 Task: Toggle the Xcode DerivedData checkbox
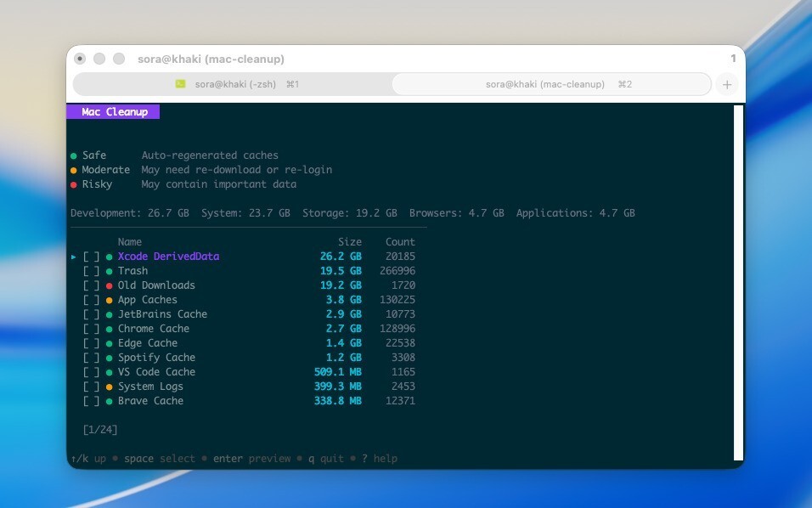pos(91,257)
